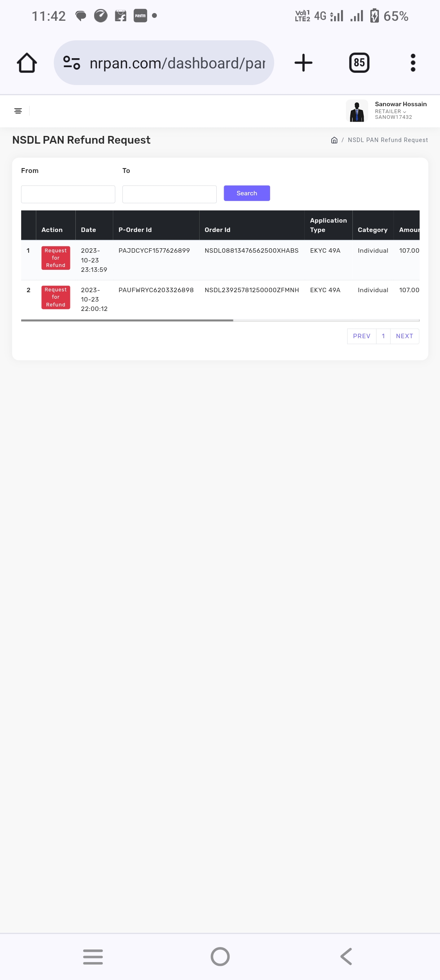The height and width of the screenshot is (980, 440).
Task: Tap the address bar URL
Action: pos(177,63)
